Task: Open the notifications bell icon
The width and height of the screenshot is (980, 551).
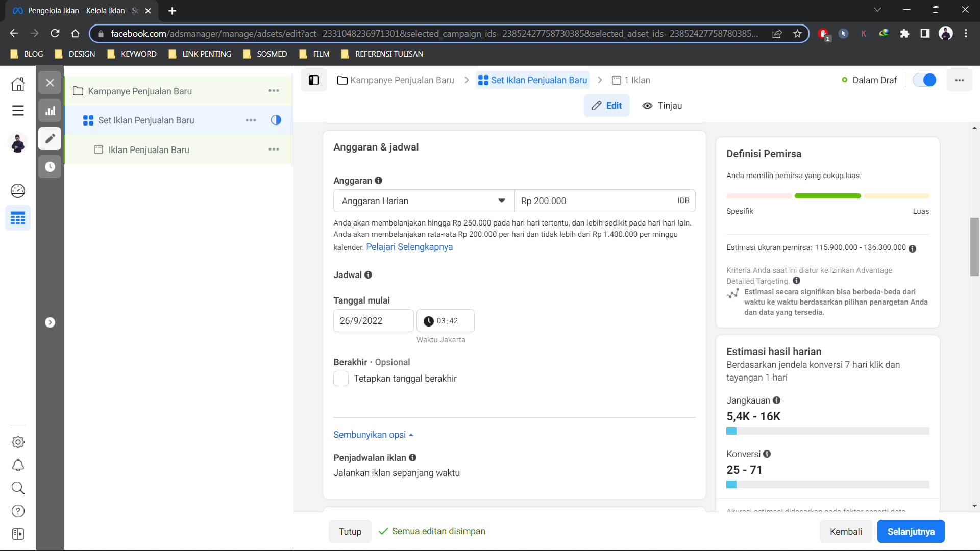Action: [18, 465]
